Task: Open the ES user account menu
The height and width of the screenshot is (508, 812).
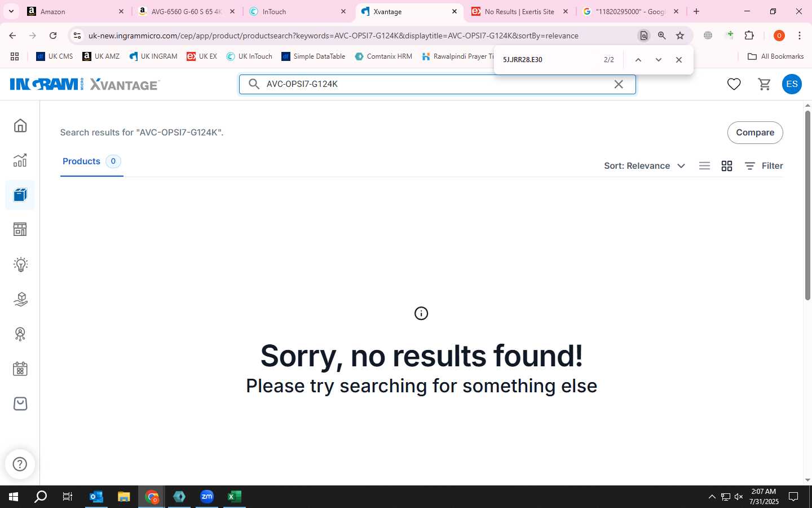Action: [792, 84]
